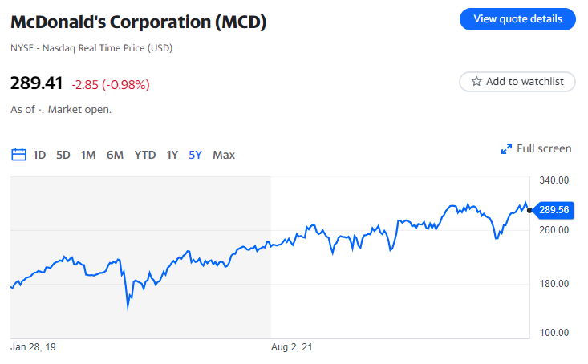
Task: Click the McDonald's Corporation (MCD) heading
Action: click(138, 22)
